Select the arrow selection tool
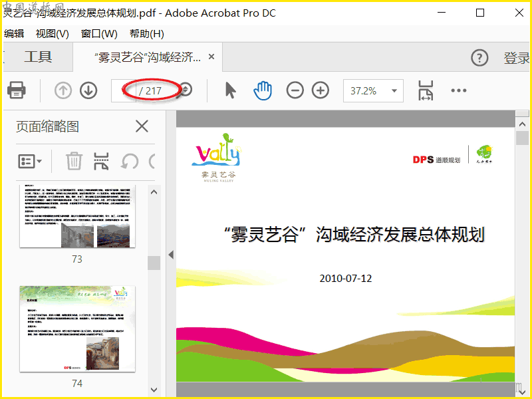 coord(230,90)
